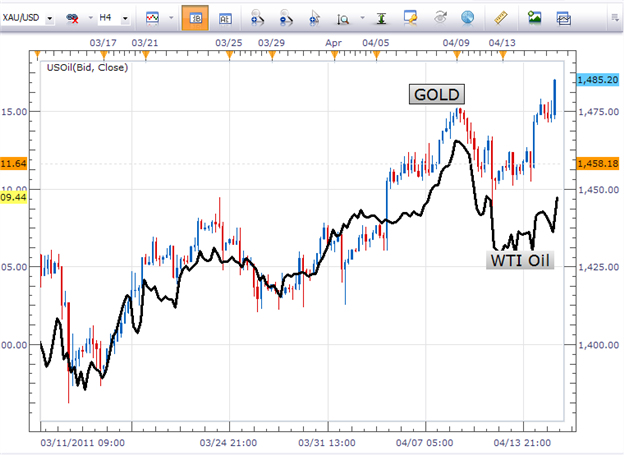This screenshot has height=455, width=624.
Task: Click the remove-indicator icon with red X
Action: 72,18
